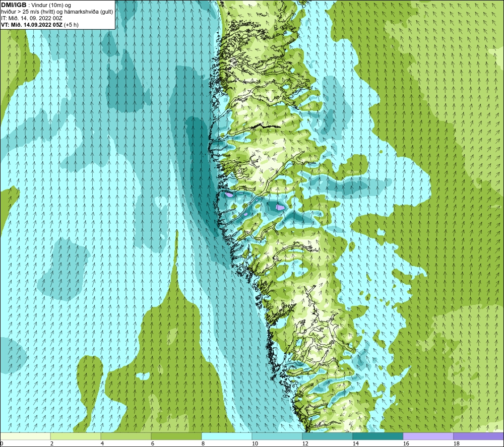Click the 10–12 m/s aqua legend swatch

(x=277, y=436)
